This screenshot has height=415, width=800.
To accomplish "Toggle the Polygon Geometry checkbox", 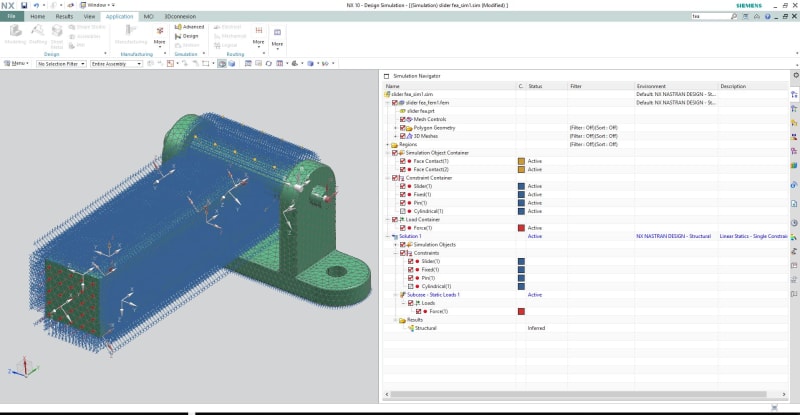I will click(403, 128).
